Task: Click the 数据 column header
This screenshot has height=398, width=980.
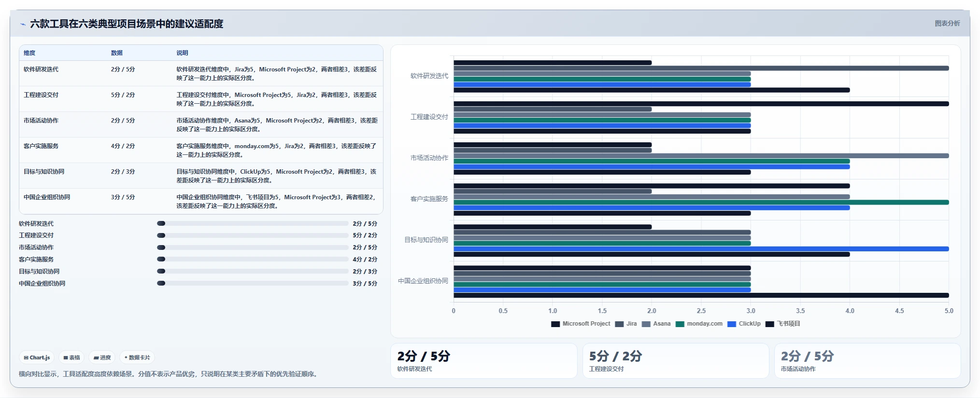Action: click(x=116, y=53)
